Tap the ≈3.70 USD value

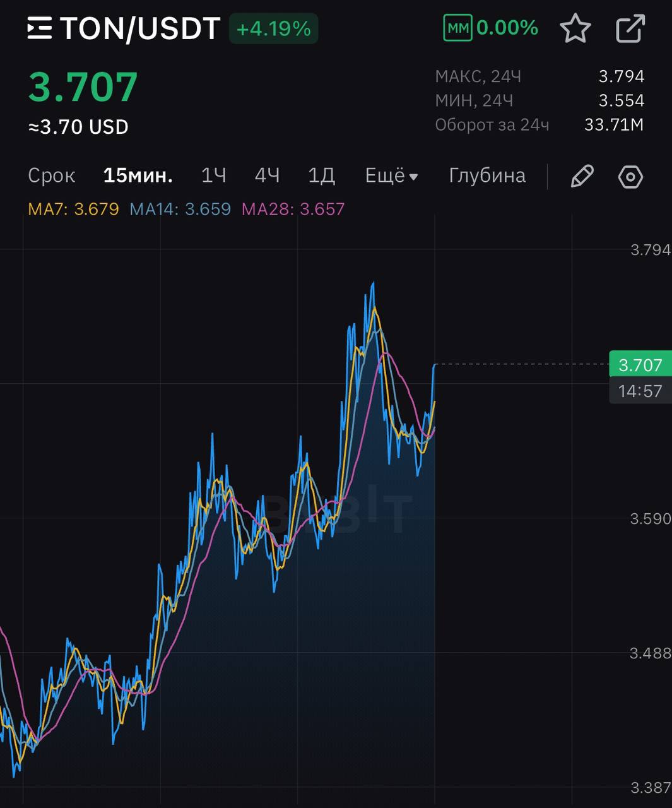coord(78,127)
